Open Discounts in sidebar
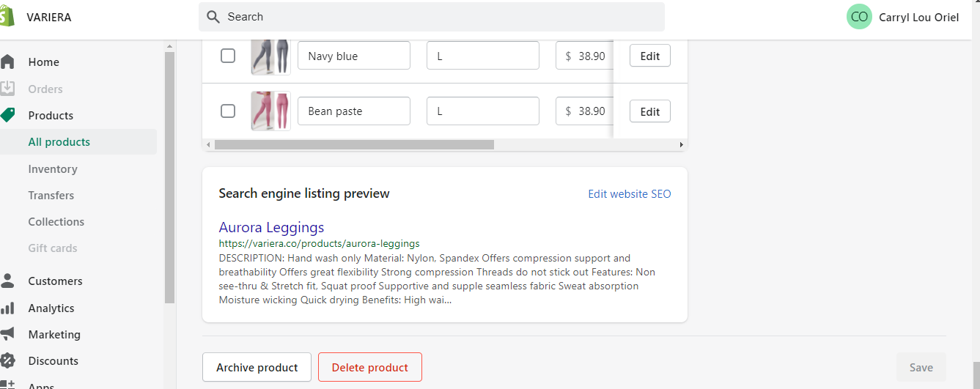The width and height of the screenshot is (980, 389). pos(53,360)
